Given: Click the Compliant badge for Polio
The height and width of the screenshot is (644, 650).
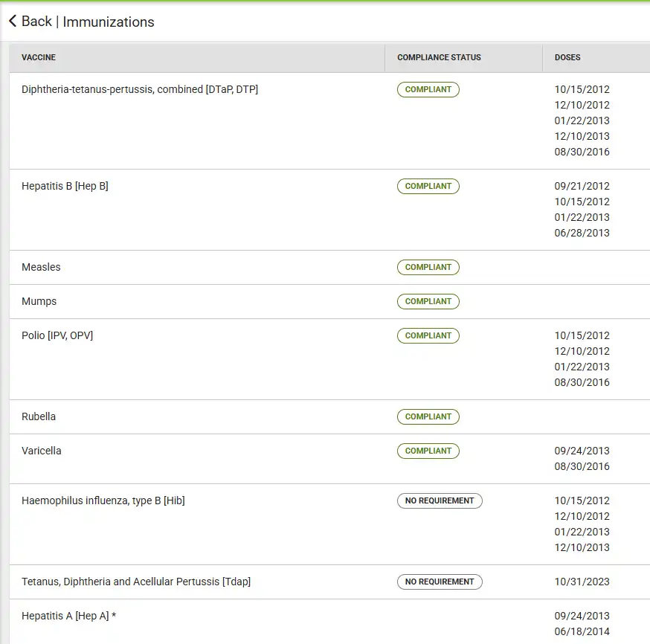Looking at the screenshot, I should 428,335.
